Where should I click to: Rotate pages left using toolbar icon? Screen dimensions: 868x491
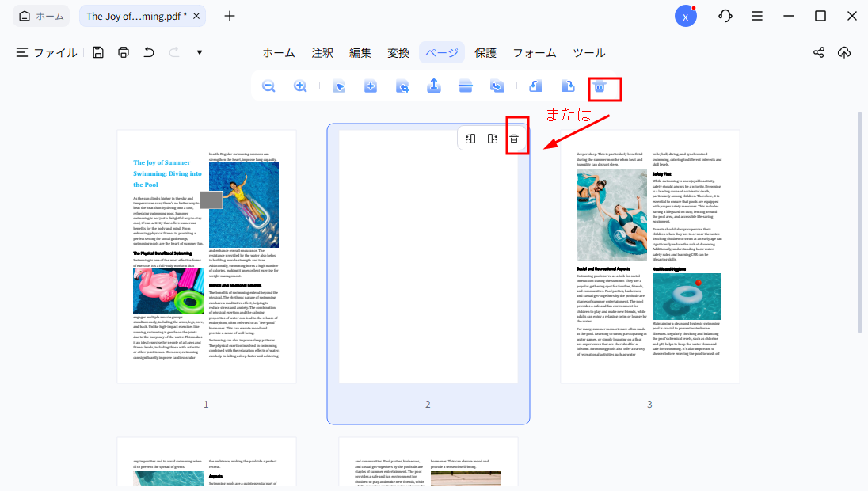pos(536,86)
